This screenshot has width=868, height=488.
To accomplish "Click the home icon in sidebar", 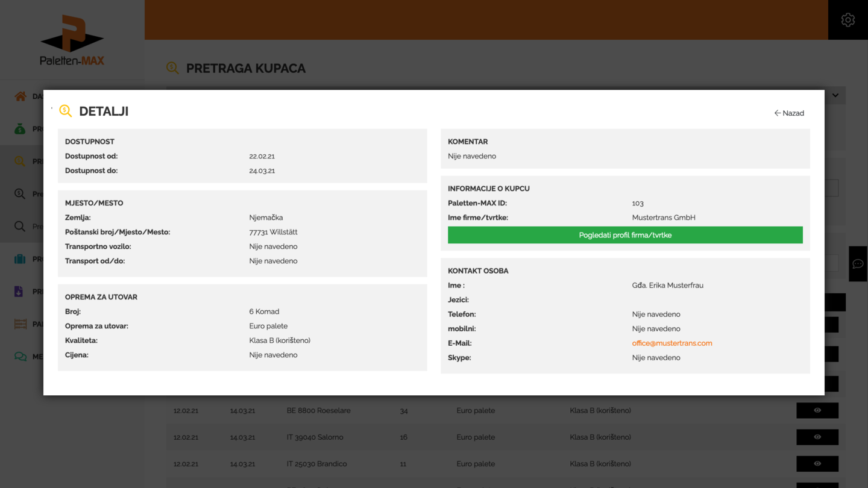I will (20, 96).
